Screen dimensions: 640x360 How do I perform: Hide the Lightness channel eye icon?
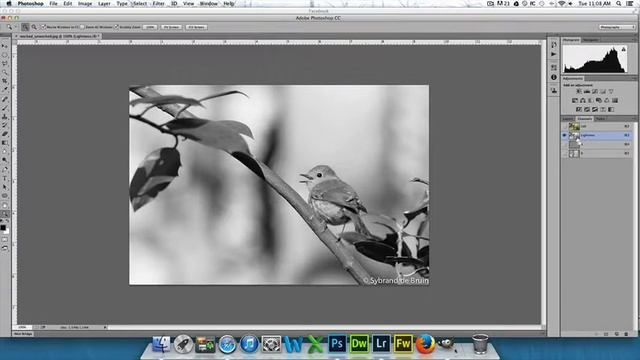pos(565,135)
